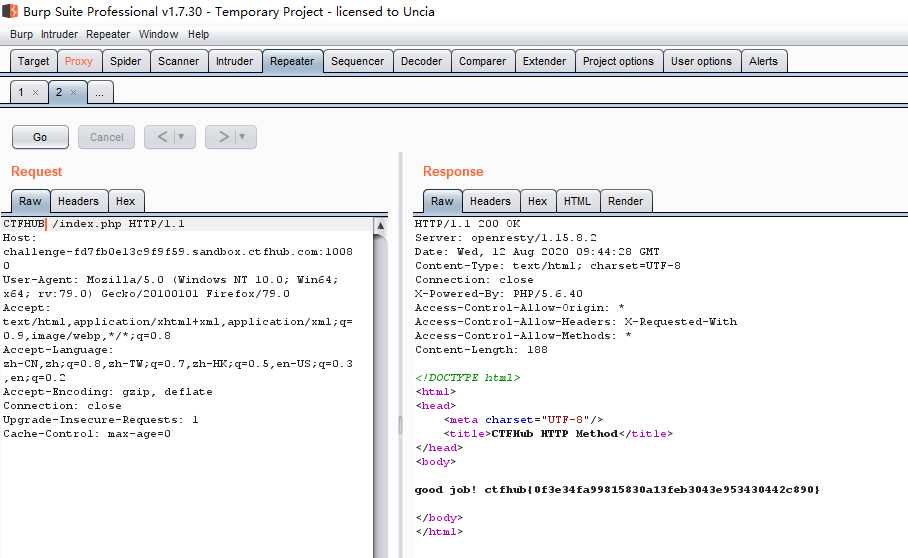Image resolution: width=908 pixels, height=558 pixels.
Task: Select the Repeater tool tab
Action: click(292, 61)
